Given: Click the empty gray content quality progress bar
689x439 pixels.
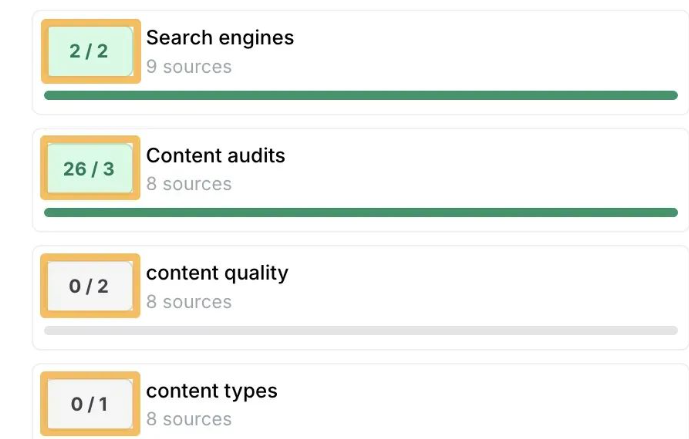Looking at the screenshot, I should pos(361,330).
